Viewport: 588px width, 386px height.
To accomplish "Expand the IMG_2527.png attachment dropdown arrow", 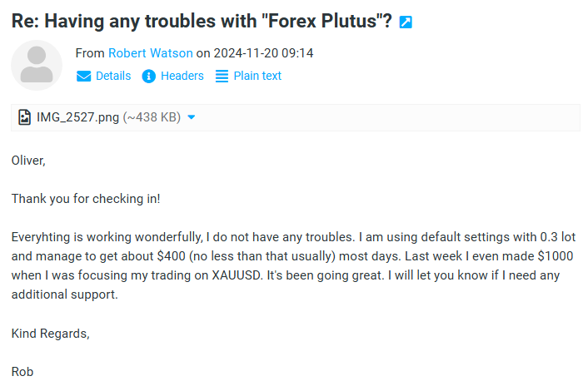I will 192,117.
